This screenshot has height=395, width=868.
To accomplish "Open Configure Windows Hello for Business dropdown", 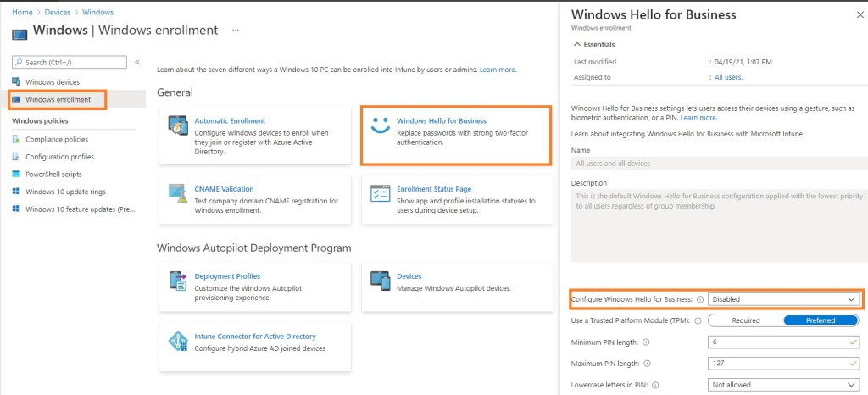I will click(783, 299).
